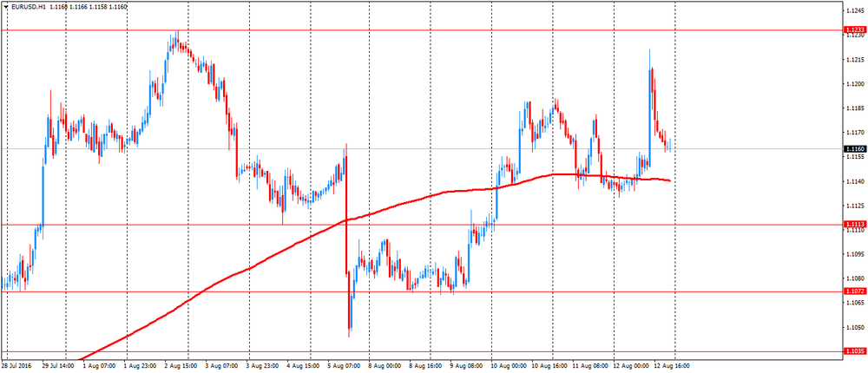Click the 8 Aug 00:00 time label
The height and width of the screenshot is (373, 868).
click(x=384, y=366)
